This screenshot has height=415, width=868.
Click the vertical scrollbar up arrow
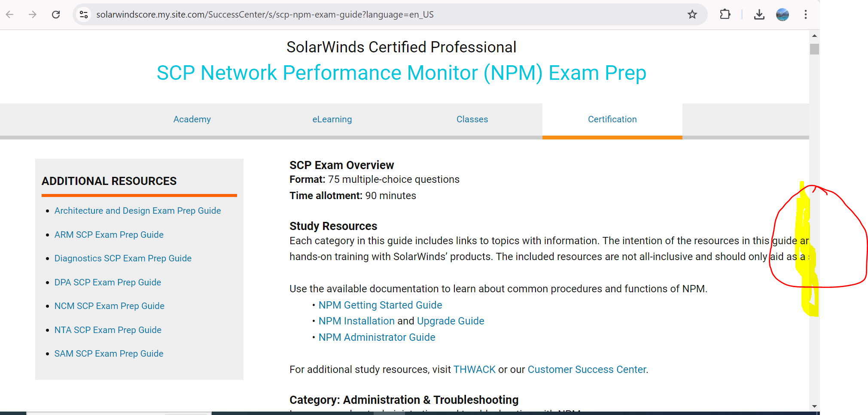(814, 36)
